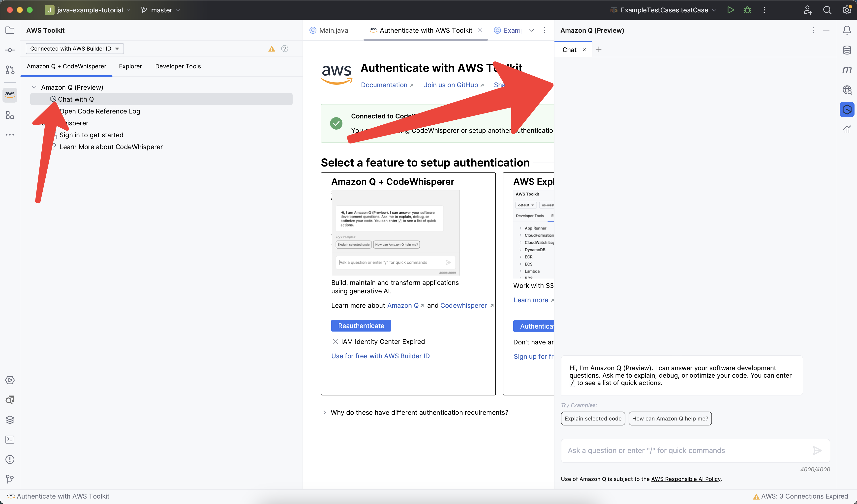Open the Database tool window
857x504 pixels.
[847, 50]
